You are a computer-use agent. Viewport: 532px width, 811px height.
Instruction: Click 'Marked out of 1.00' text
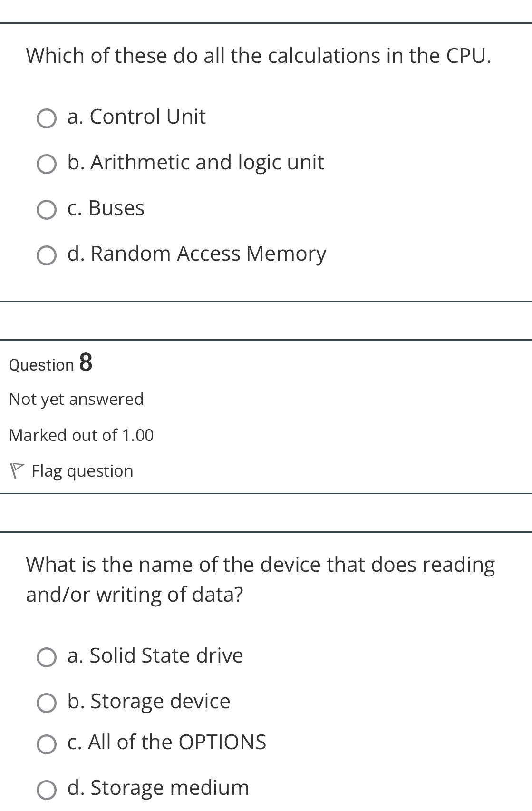click(x=81, y=434)
